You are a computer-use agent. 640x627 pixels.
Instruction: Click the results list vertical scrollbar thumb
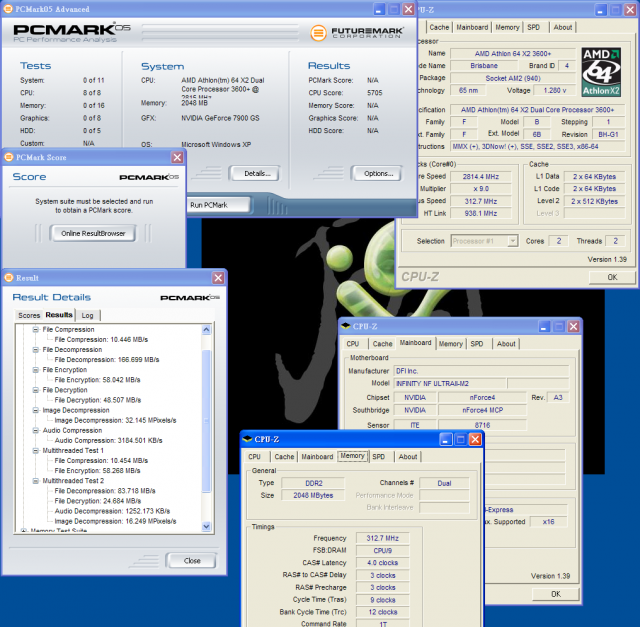[206, 421]
